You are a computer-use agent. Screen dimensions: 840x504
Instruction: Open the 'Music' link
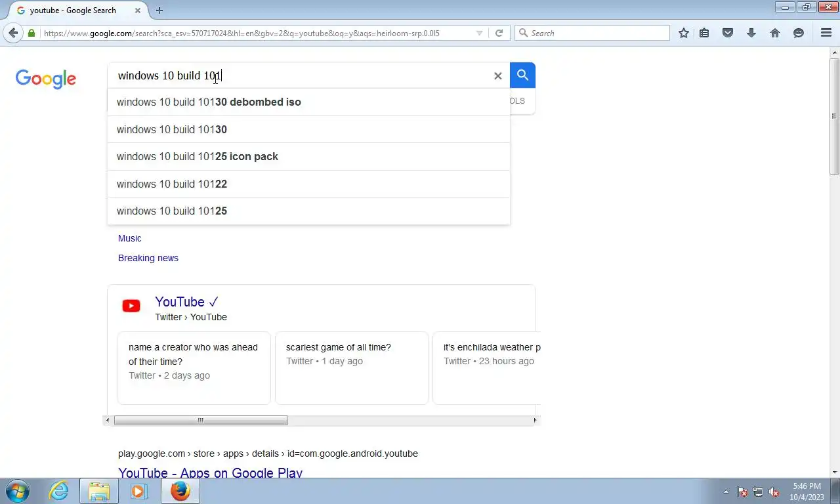tap(129, 238)
